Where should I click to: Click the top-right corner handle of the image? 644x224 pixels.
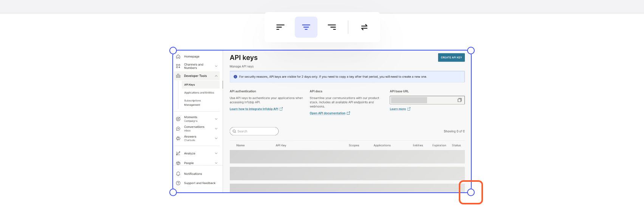tap(471, 51)
